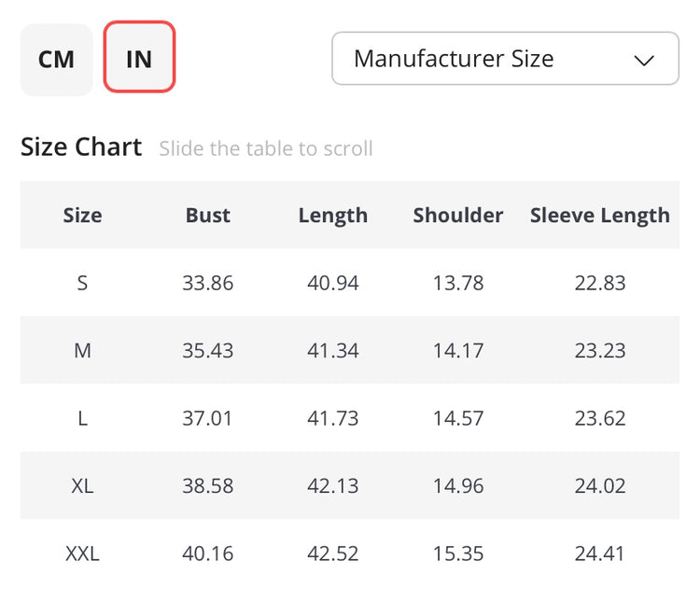
Task: Click the Bust column header
Action: point(207,215)
